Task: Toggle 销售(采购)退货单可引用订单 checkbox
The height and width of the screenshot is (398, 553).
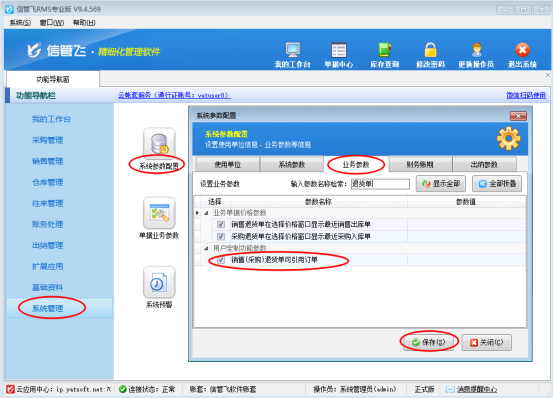Action: [221, 260]
